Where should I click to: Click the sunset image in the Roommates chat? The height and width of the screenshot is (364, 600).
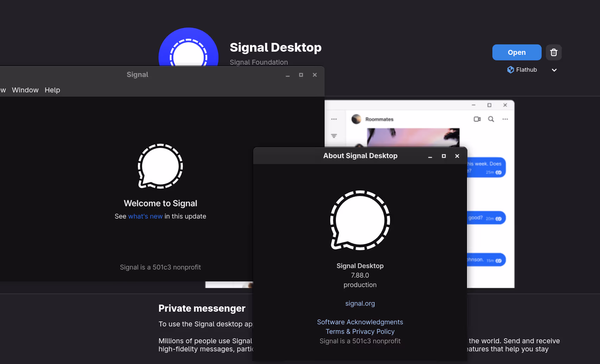413,137
